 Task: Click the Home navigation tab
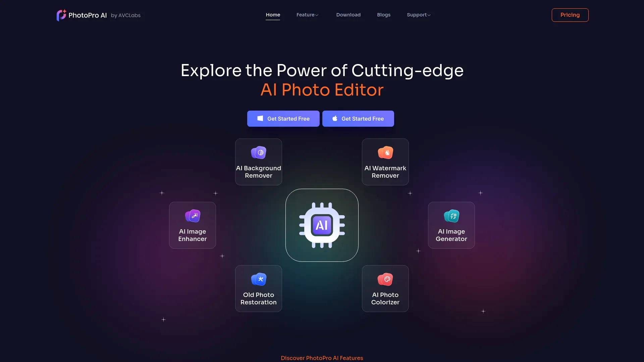tap(272, 15)
